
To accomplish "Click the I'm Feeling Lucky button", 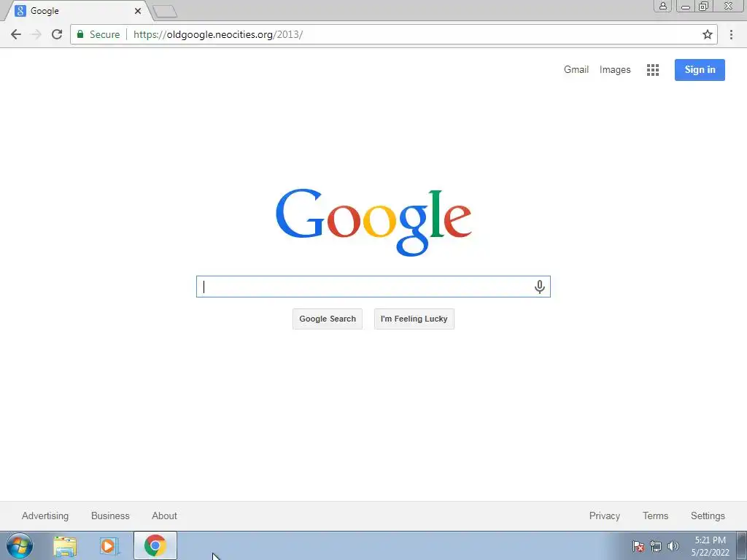I will 414,319.
